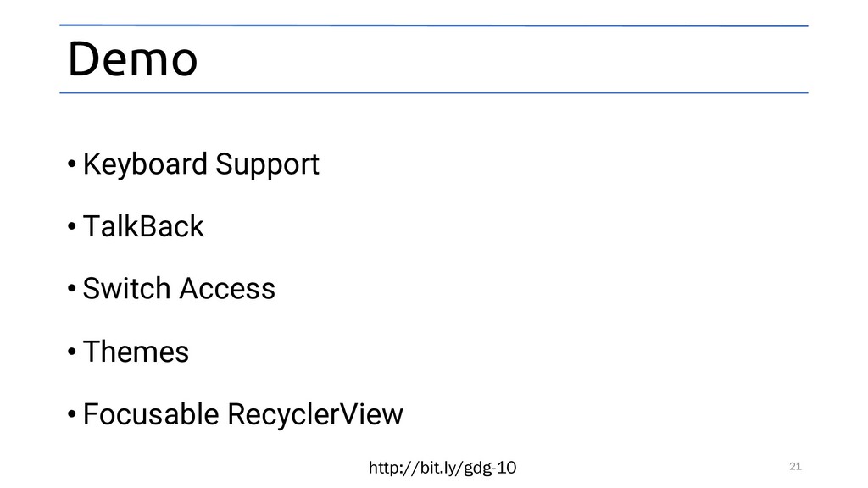Viewport: 868px width, 488px height.
Task: Click the "Demo" slide title
Action: point(133,58)
